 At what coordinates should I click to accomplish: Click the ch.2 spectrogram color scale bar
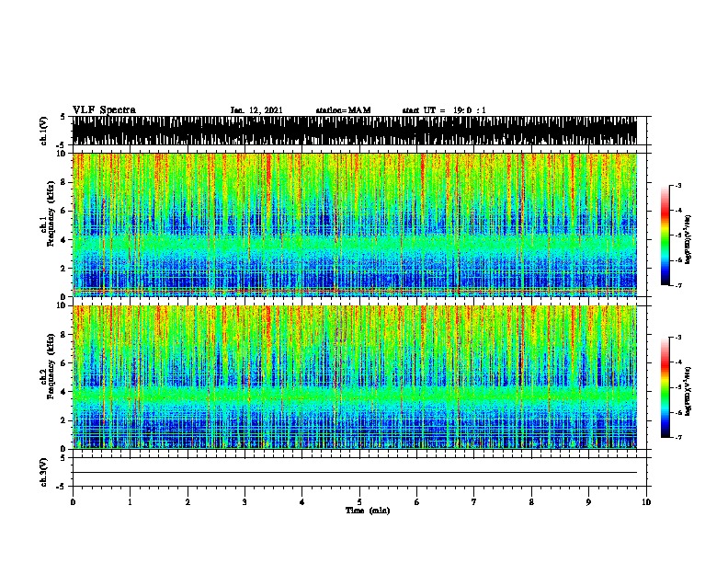[x=665, y=387]
